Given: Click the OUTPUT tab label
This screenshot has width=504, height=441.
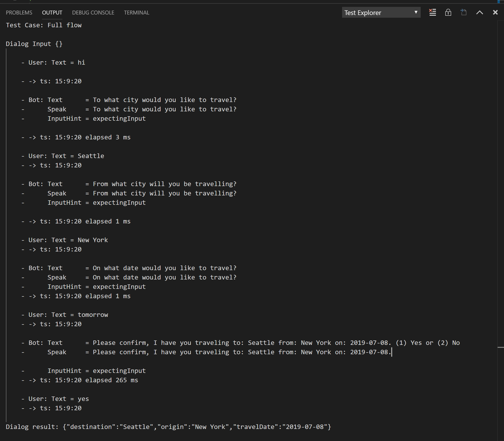Looking at the screenshot, I should click(x=51, y=13).
